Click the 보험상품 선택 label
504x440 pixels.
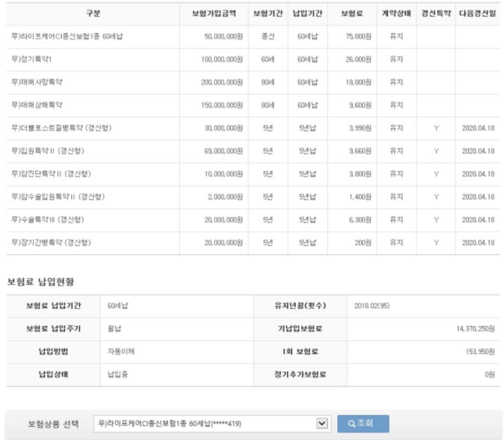coord(53,424)
